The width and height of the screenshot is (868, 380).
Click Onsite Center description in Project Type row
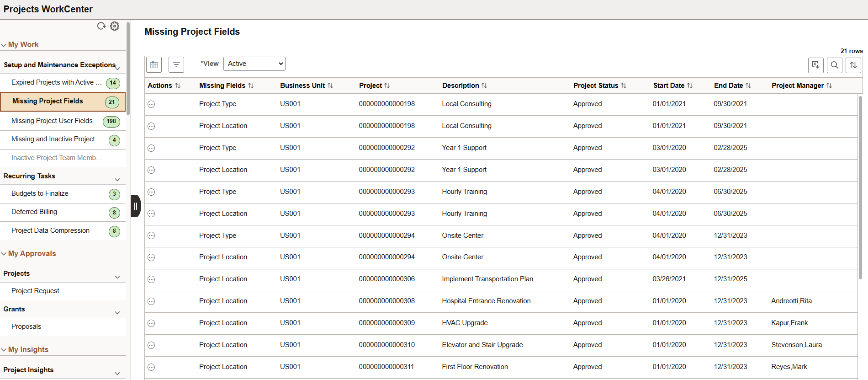tap(462, 235)
